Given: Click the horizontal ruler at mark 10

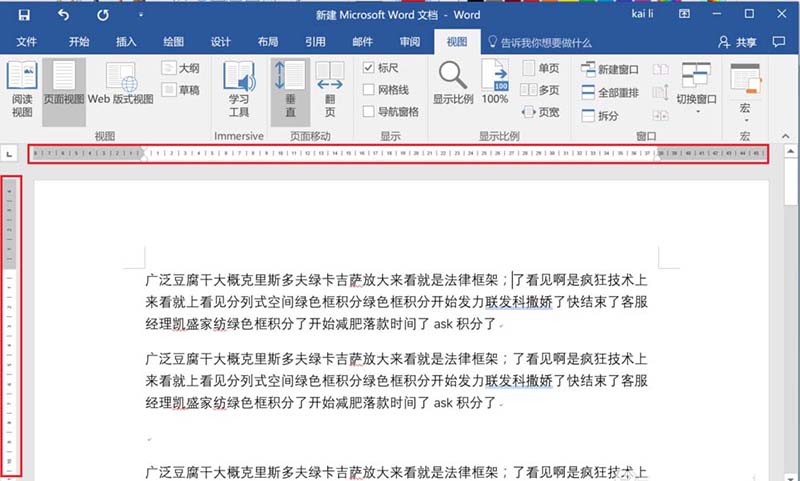Looking at the screenshot, I should pyautogui.click(x=281, y=153).
